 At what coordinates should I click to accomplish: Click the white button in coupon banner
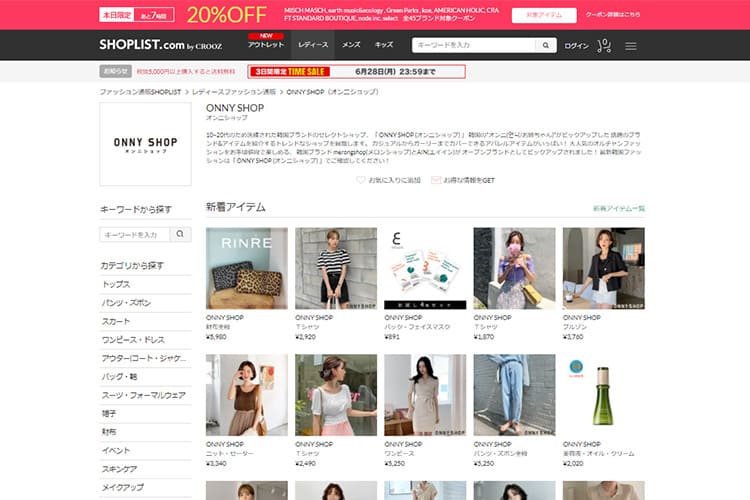click(544, 15)
